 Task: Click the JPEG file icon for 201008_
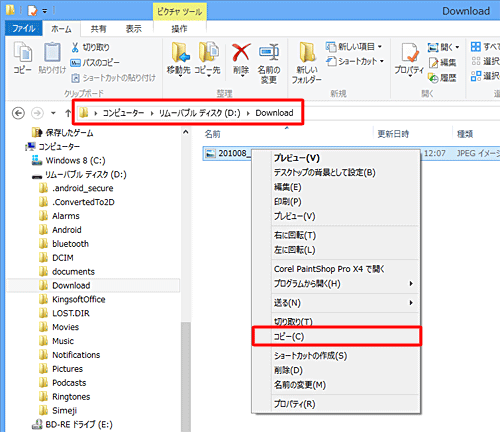tap(211, 153)
